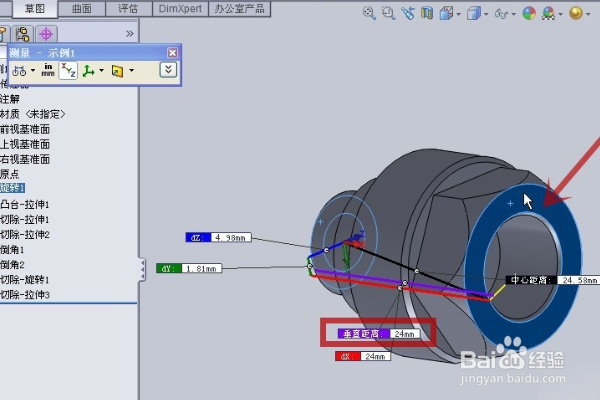Select the 倒角1 feature
The width and height of the screenshot is (600, 400).
click(12, 250)
